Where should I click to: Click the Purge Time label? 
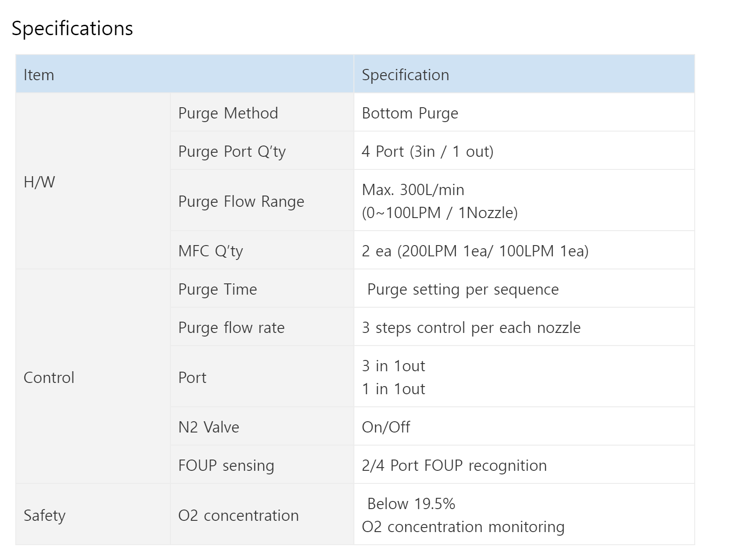(x=217, y=289)
